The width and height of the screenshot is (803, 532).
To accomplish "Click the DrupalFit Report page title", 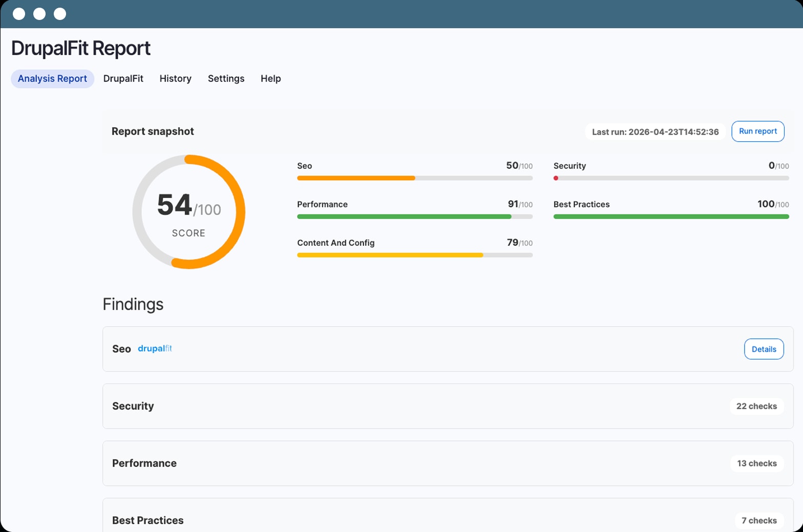I will click(80, 49).
